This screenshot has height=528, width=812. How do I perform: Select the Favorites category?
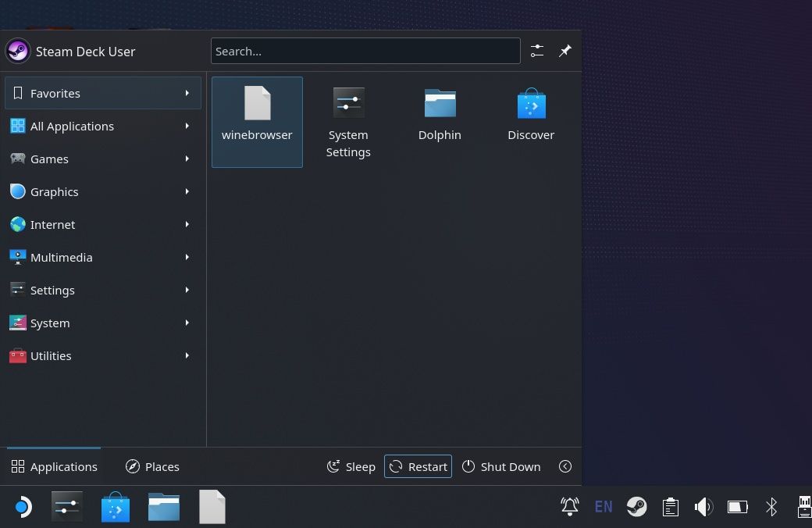pyautogui.click(x=103, y=93)
